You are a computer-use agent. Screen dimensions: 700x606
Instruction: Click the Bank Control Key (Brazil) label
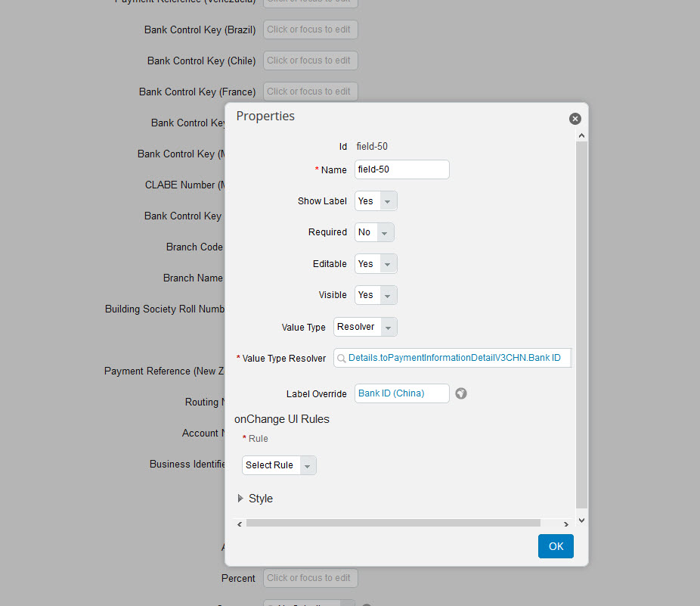(200, 30)
